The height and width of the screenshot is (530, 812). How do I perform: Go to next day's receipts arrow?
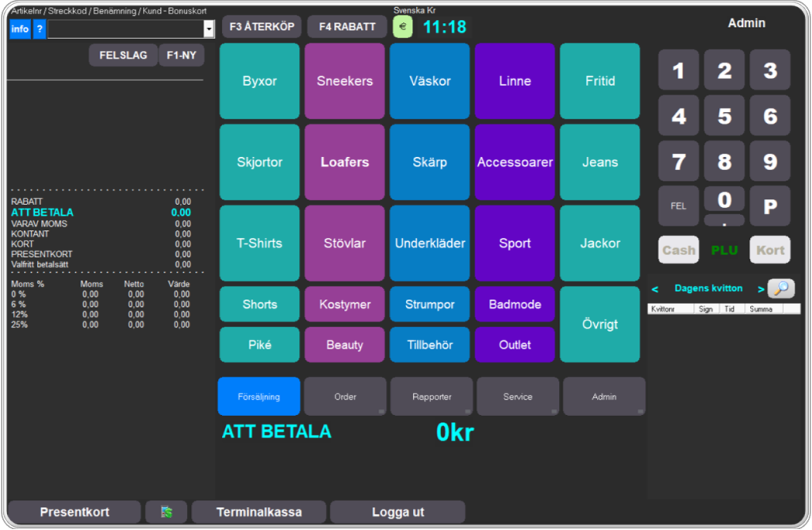click(x=761, y=289)
